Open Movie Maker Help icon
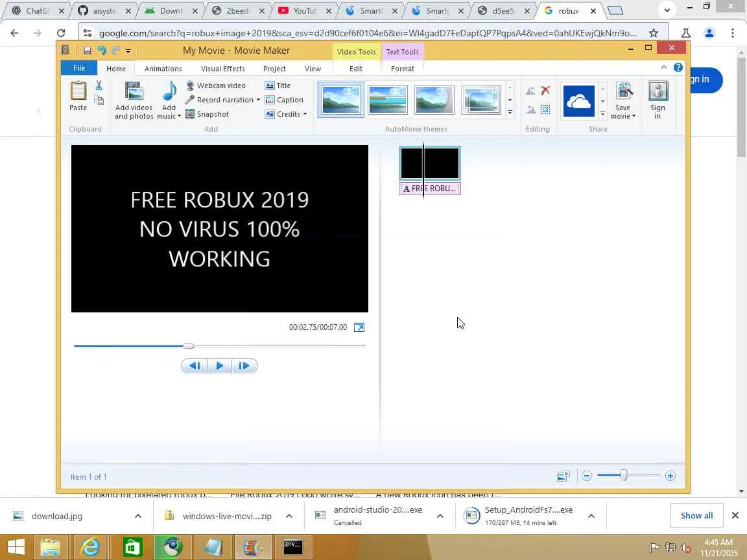This screenshot has width=747, height=560. pos(678,67)
